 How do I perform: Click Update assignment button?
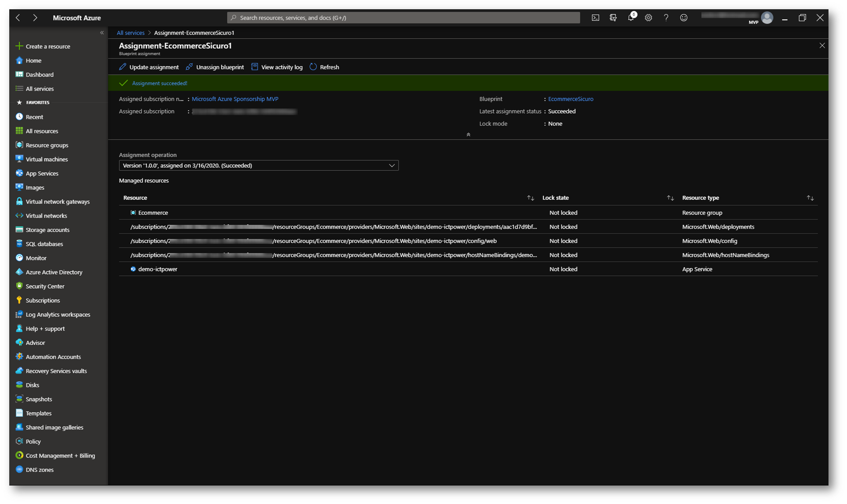149,67
